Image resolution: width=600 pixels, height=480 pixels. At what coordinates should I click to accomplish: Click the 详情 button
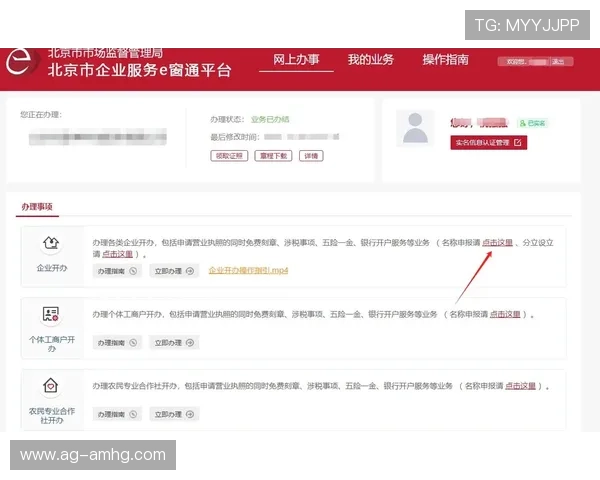311,156
